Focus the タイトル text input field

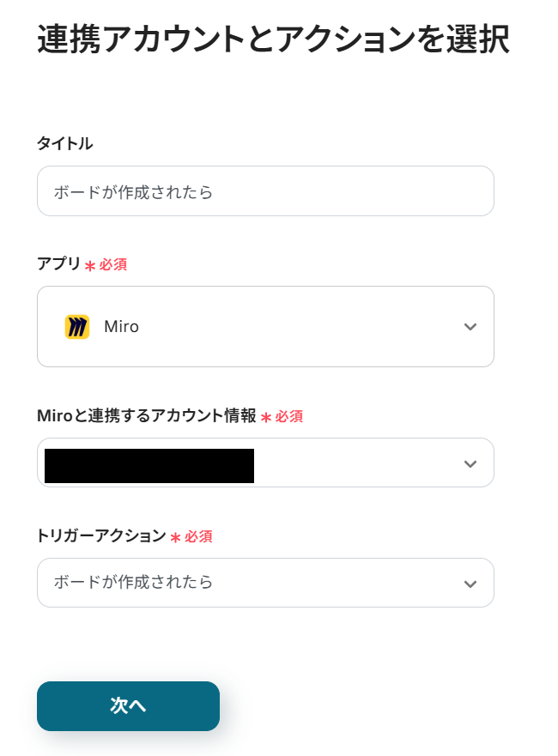265,191
